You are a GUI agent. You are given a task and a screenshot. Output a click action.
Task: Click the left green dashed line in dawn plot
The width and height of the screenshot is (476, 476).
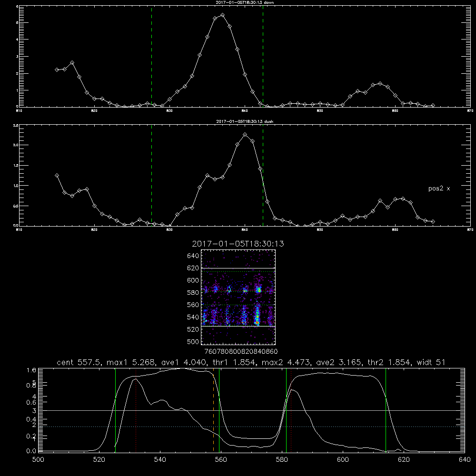(151, 56)
